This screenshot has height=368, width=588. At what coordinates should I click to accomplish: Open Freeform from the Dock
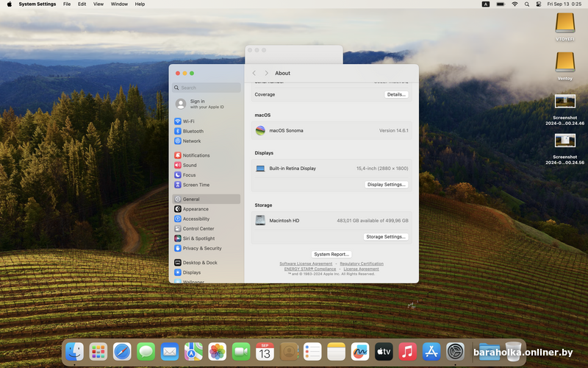point(360,352)
